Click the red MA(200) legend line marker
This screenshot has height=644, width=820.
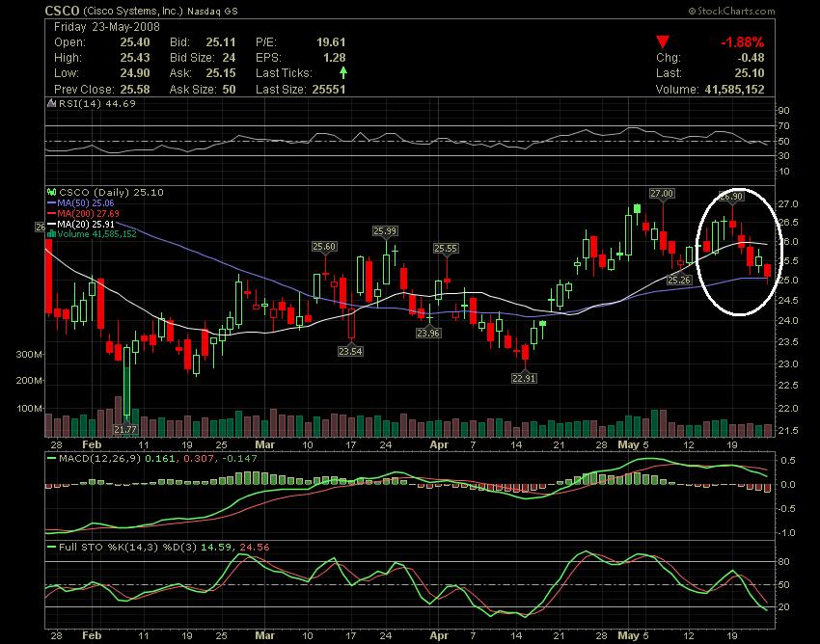(x=51, y=214)
